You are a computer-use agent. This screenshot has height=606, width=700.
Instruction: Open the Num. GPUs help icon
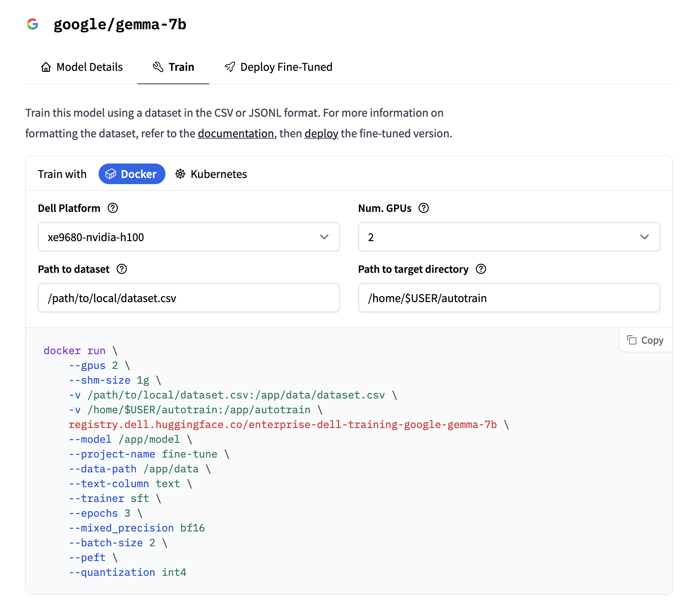tap(424, 208)
